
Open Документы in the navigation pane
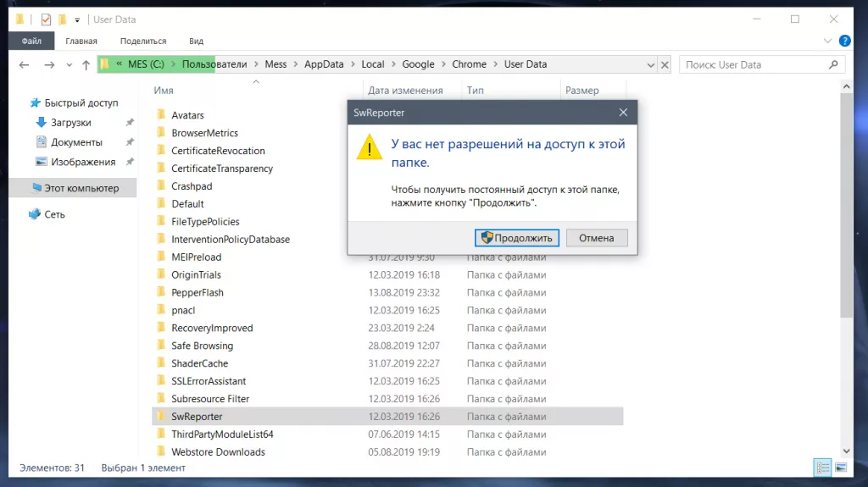pyautogui.click(x=76, y=142)
